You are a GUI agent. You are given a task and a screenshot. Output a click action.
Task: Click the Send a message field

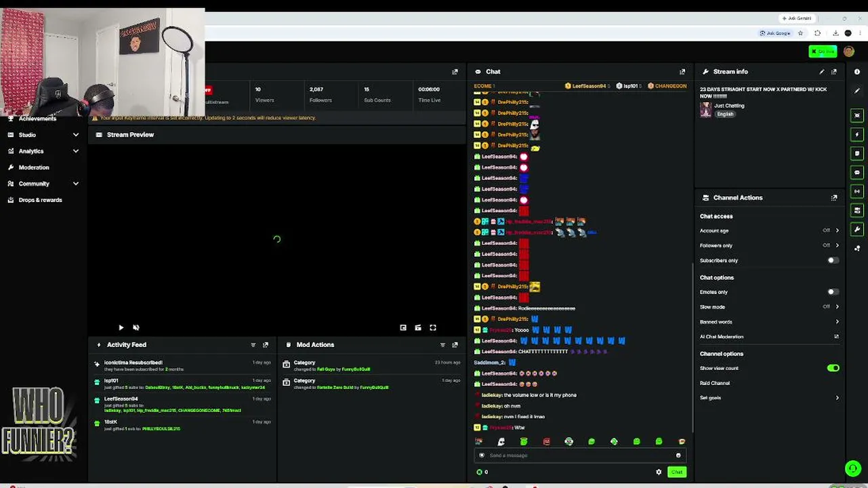coord(579,455)
